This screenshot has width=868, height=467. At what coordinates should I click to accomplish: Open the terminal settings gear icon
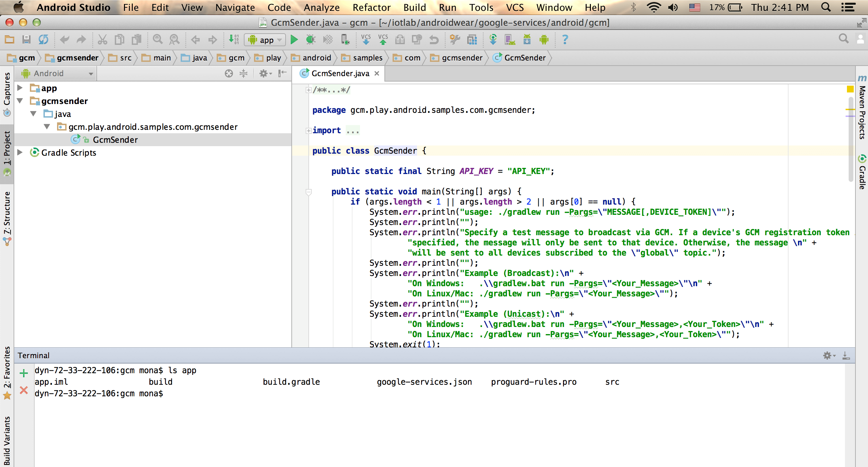coord(828,355)
